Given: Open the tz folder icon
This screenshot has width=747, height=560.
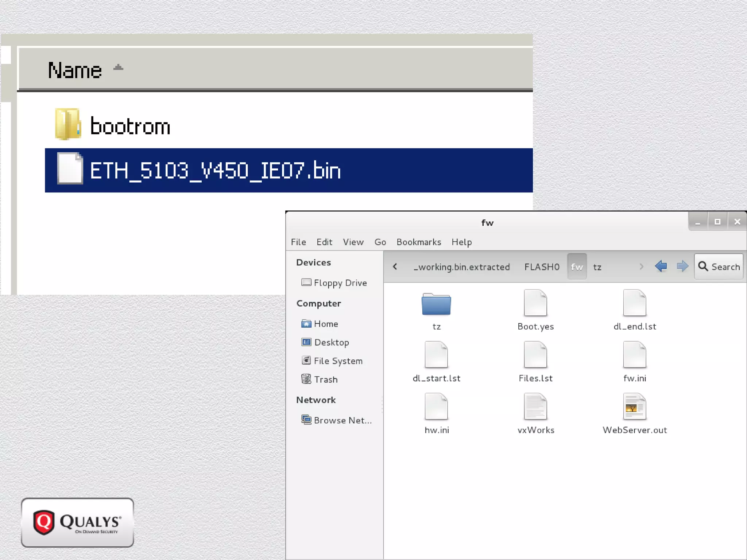Looking at the screenshot, I should coord(436,304).
